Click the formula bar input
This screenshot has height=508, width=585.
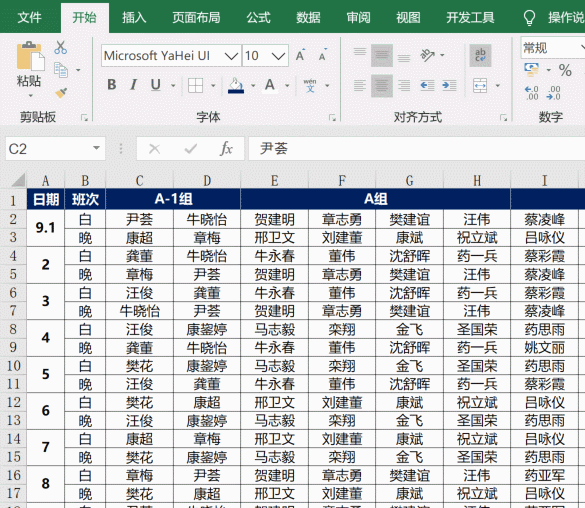[x=417, y=149]
